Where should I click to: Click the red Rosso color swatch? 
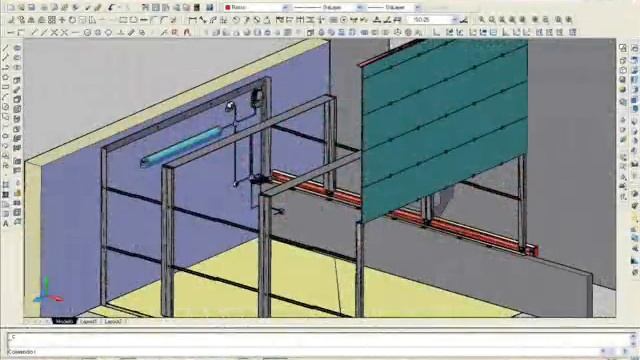228,7
